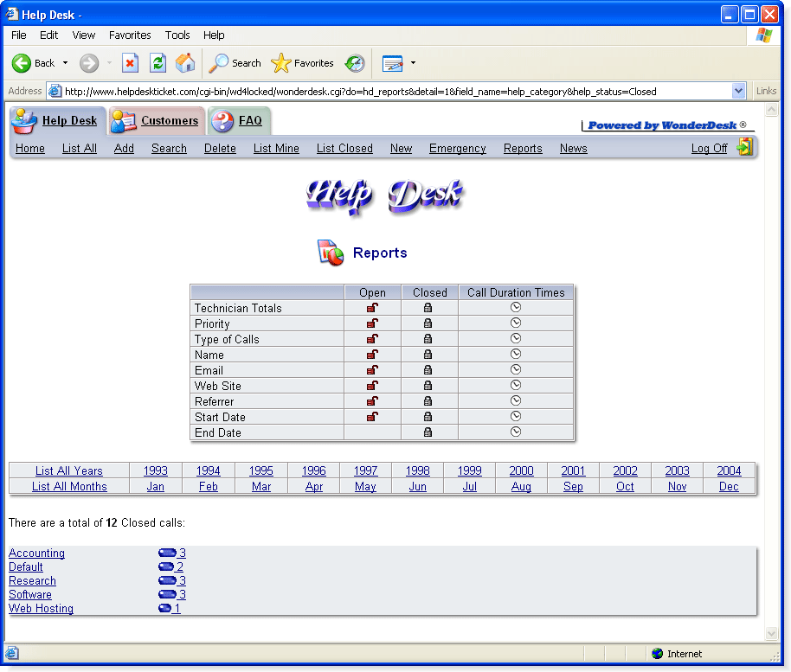Select the 2001 year link
This screenshot has height=672, width=791.
(573, 470)
